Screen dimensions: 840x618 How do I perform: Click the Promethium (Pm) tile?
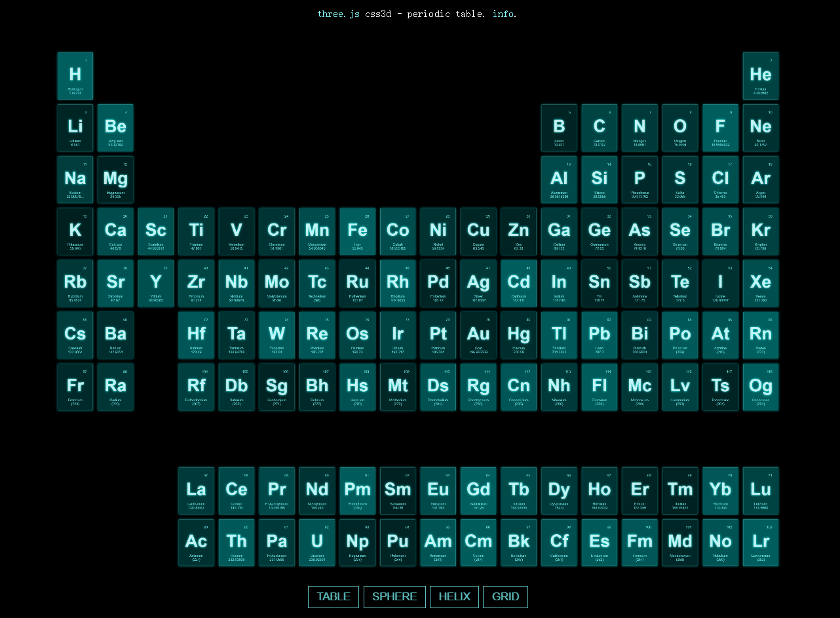point(357,490)
